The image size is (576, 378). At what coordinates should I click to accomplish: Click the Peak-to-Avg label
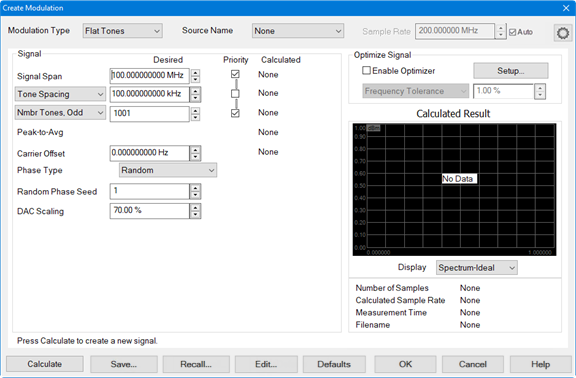40,132
